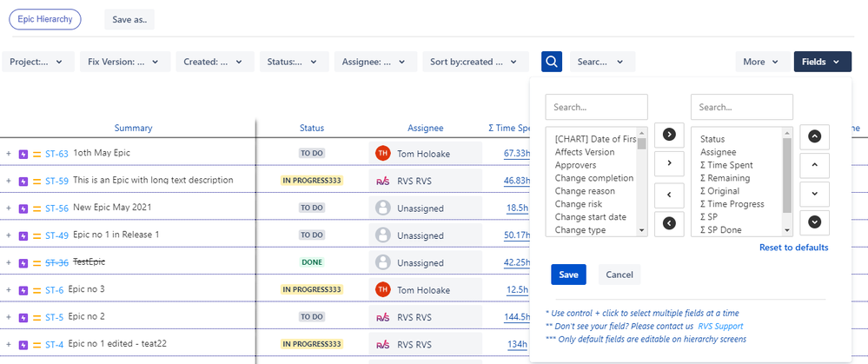The image size is (868, 364).
Task: Open the Status filter dropdown
Action: pos(294,62)
